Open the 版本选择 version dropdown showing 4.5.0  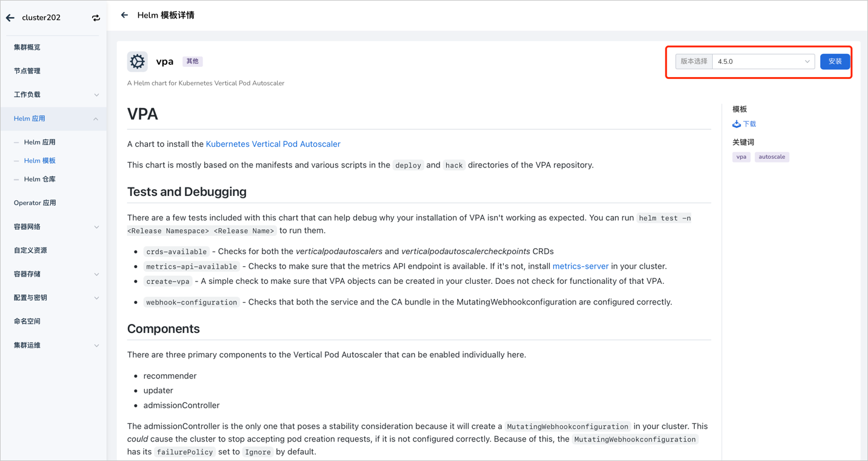(x=764, y=61)
